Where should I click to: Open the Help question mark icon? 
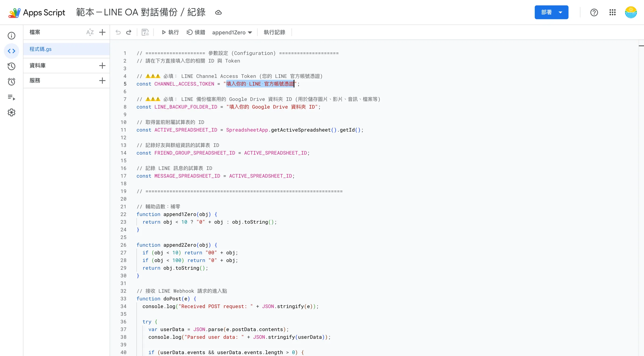click(x=594, y=12)
